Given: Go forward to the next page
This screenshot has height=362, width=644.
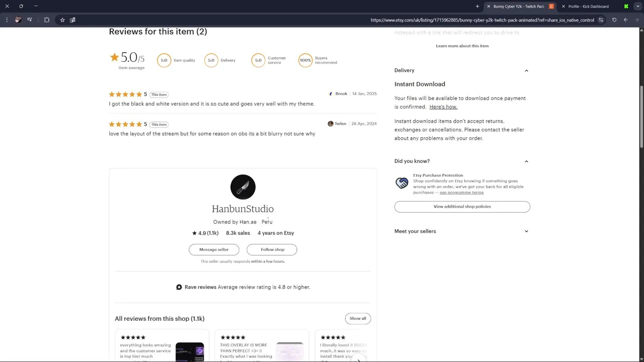Looking at the screenshot, I should pos(637,20).
